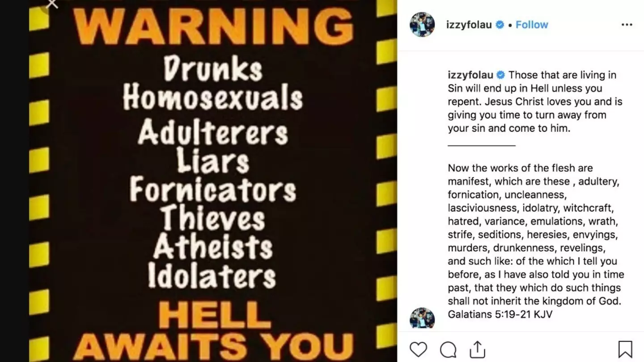Click the dark overlay left of image
The height and width of the screenshot is (362, 644).
14,181
